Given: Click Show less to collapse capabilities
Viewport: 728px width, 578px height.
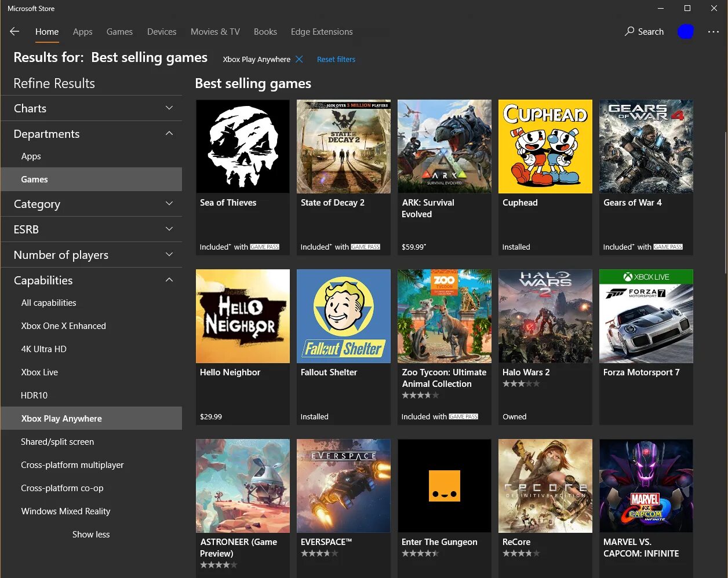Looking at the screenshot, I should [91, 534].
